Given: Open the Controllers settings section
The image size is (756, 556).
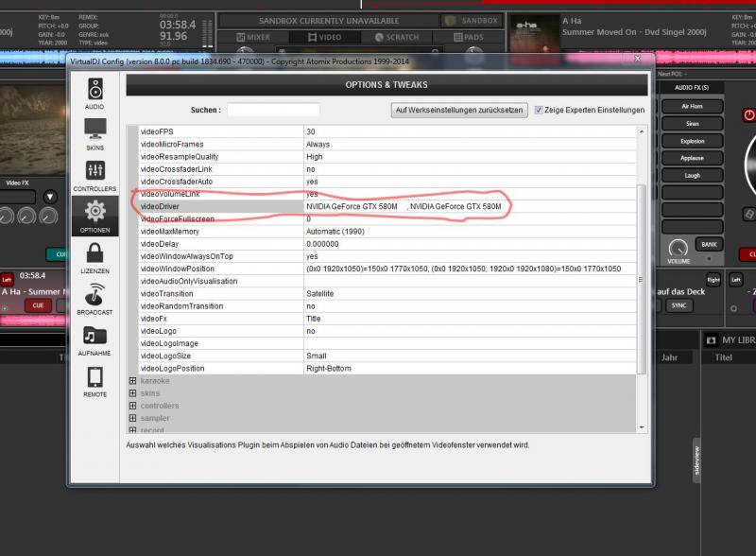Looking at the screenshot, I should [x=95, y=176].
